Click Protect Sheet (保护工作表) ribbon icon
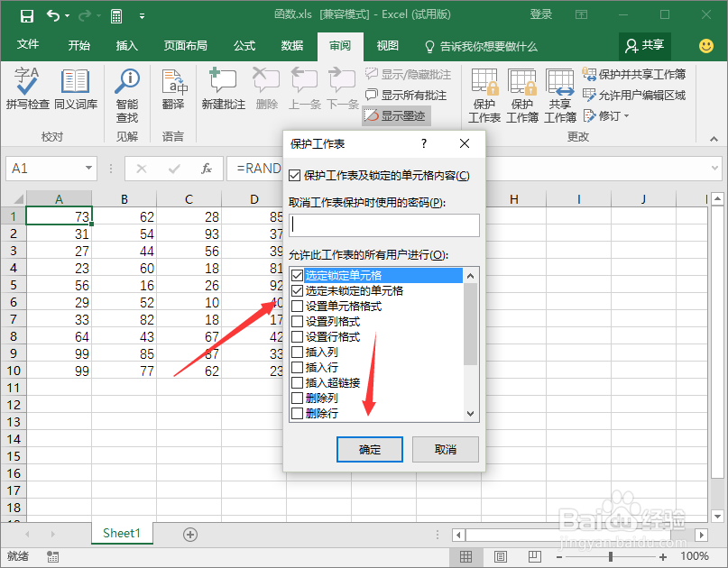This screenshot has height=568, width=728. click(x=484, y=96)
